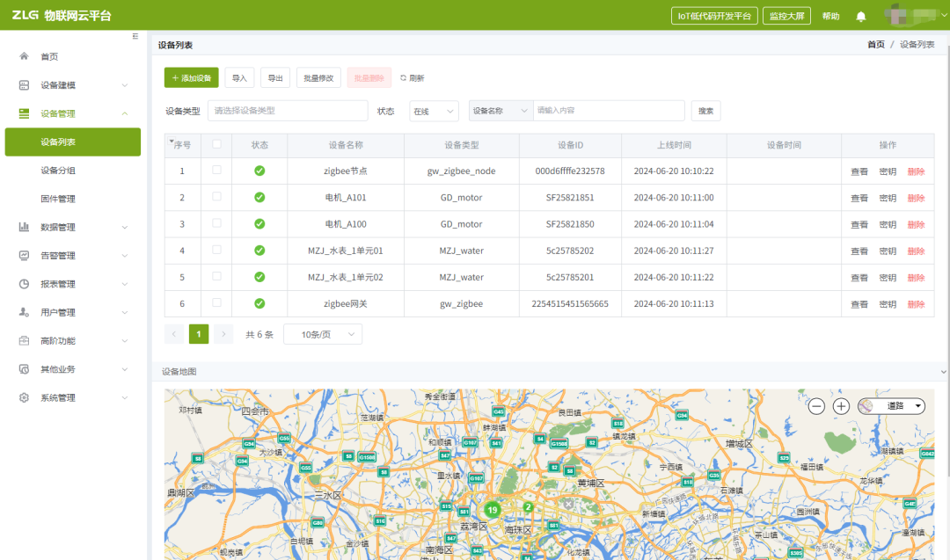
Task: Click online status icon for zigbee网关
Action: click(x=259, y=303)
